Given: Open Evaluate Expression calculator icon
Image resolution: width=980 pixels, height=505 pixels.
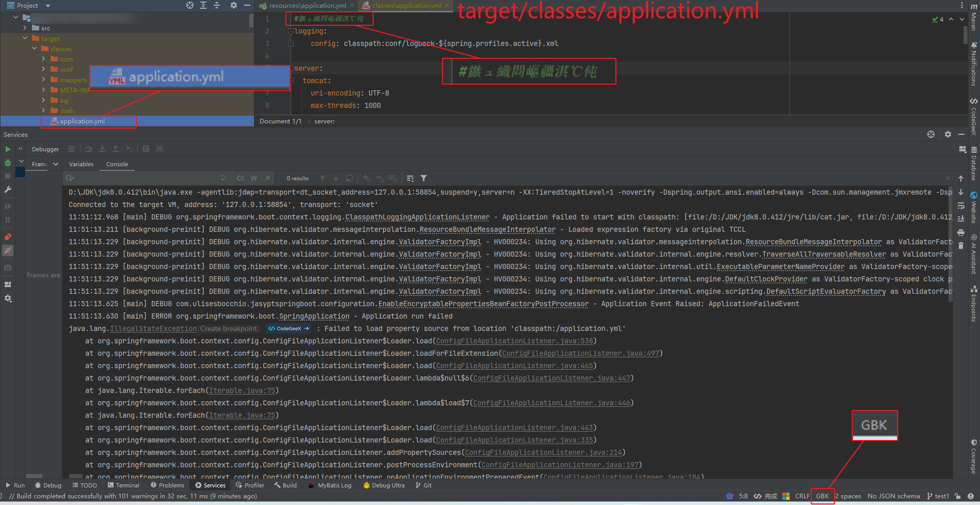Looking at the screenshot, I should click(146, 149).
